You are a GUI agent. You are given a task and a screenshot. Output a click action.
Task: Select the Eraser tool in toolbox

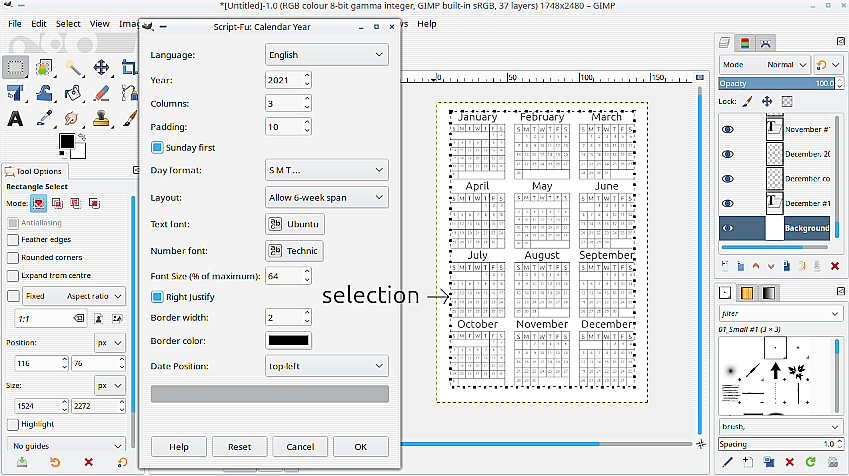[x=101, y=93]
